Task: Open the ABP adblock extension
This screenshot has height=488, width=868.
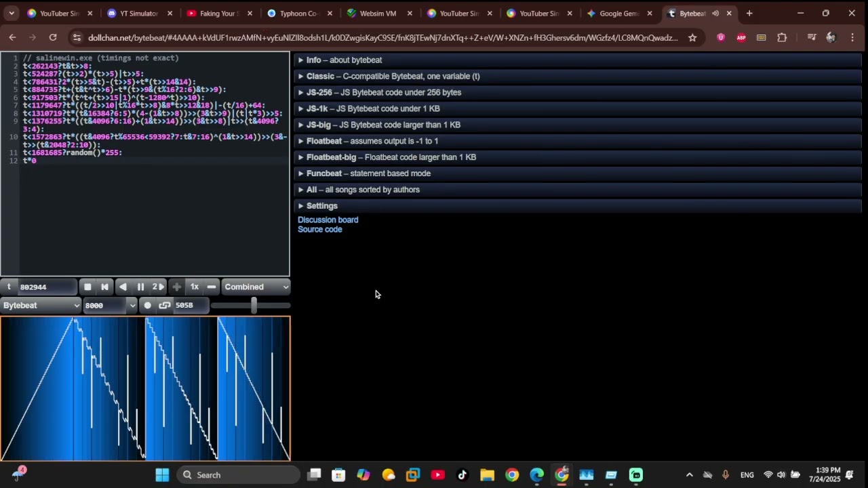Action: point(741,38)
